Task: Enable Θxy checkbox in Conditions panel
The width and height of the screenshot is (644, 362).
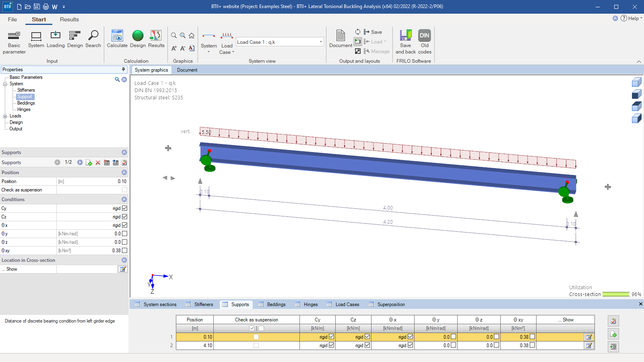Action: [x=124, y=251]
